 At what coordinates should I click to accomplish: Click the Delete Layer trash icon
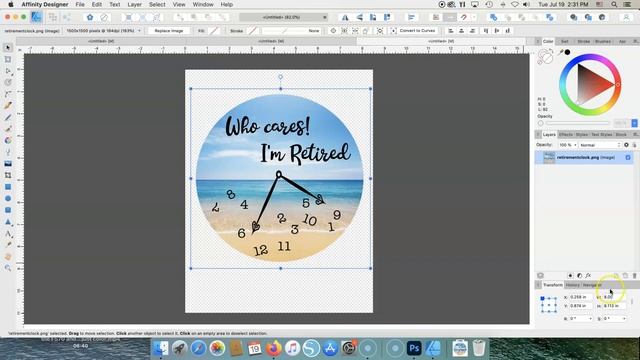click(x=634, y=276)
